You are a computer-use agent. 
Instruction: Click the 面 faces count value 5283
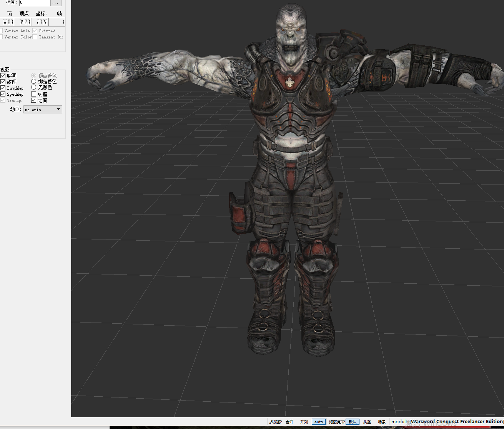pyautogui.click(x=7, y=22)
